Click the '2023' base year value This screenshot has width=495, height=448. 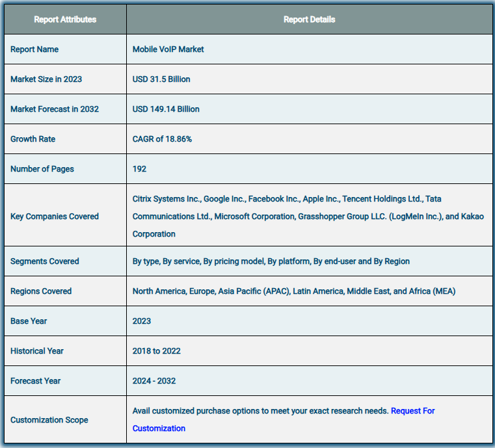[141, 321]
